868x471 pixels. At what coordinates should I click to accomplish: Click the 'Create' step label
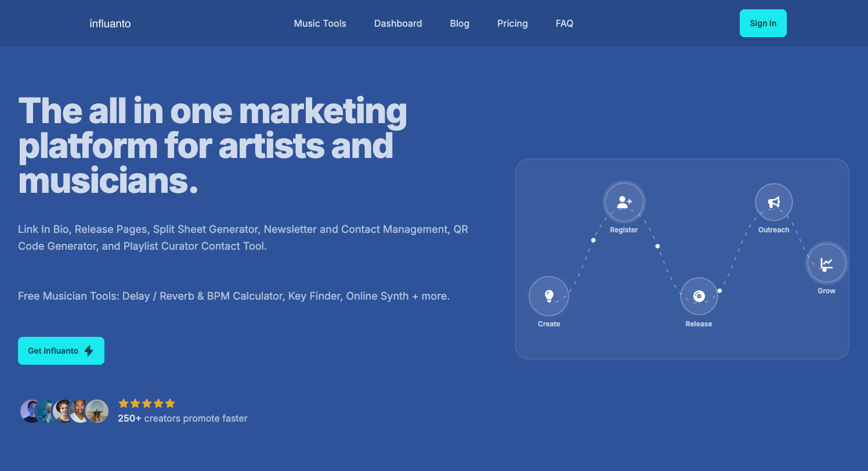pos(549,324)
